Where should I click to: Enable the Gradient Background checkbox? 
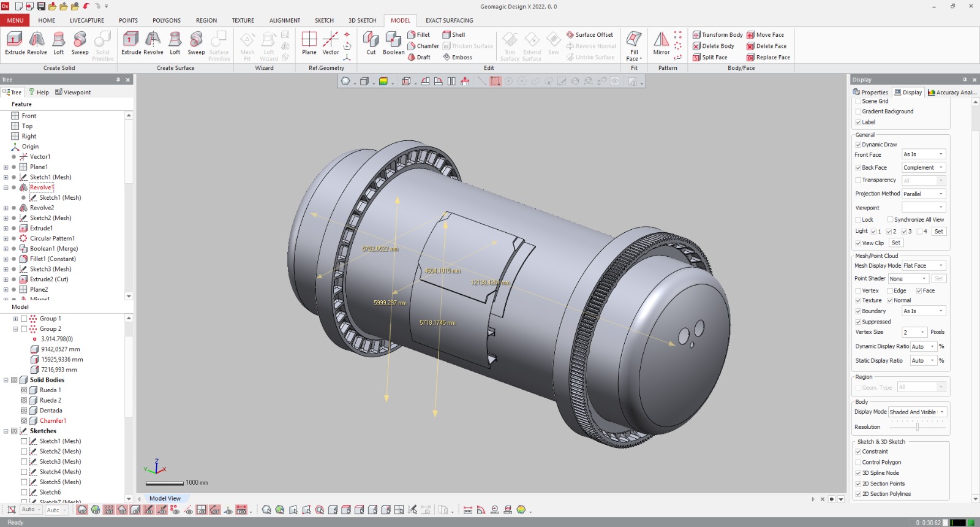pyautogui.click(x=858, y=112)
